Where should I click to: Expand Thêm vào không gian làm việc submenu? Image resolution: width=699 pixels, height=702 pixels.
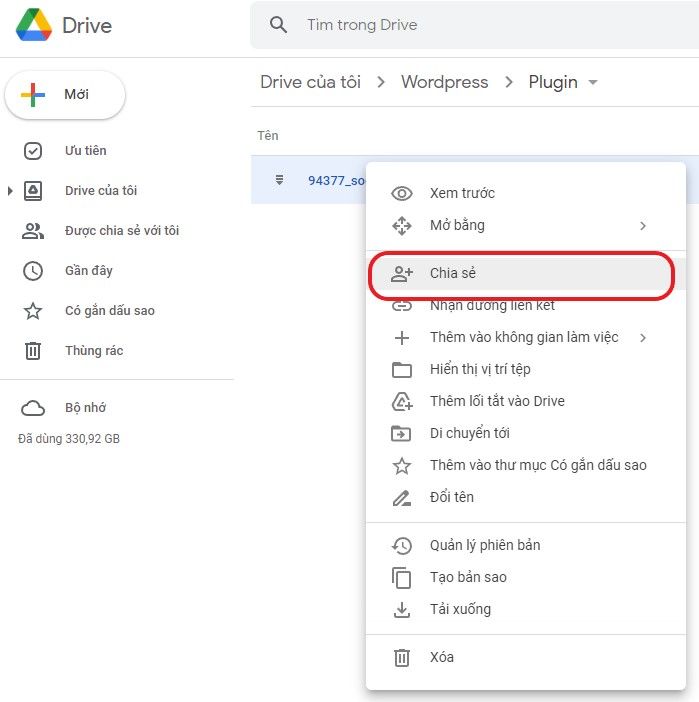(643, 338)
